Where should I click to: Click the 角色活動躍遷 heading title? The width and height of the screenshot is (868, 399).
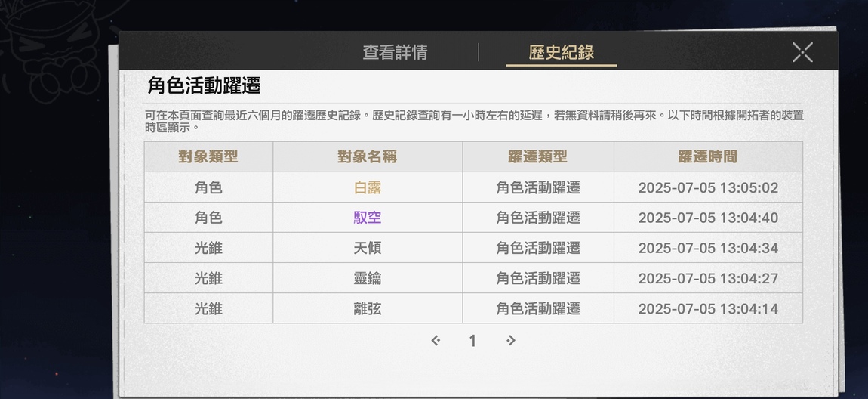pos(204,86)
